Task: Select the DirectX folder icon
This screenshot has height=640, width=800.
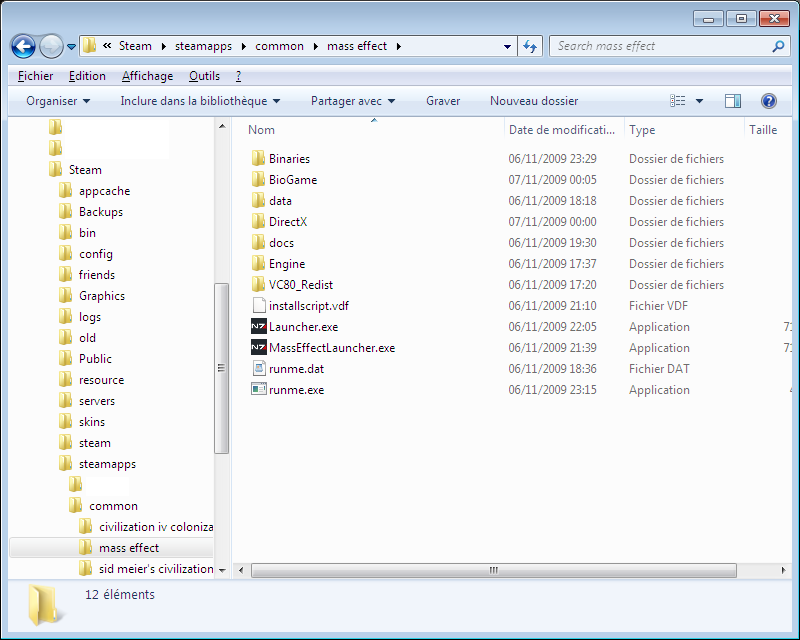Action: (258, 221)
